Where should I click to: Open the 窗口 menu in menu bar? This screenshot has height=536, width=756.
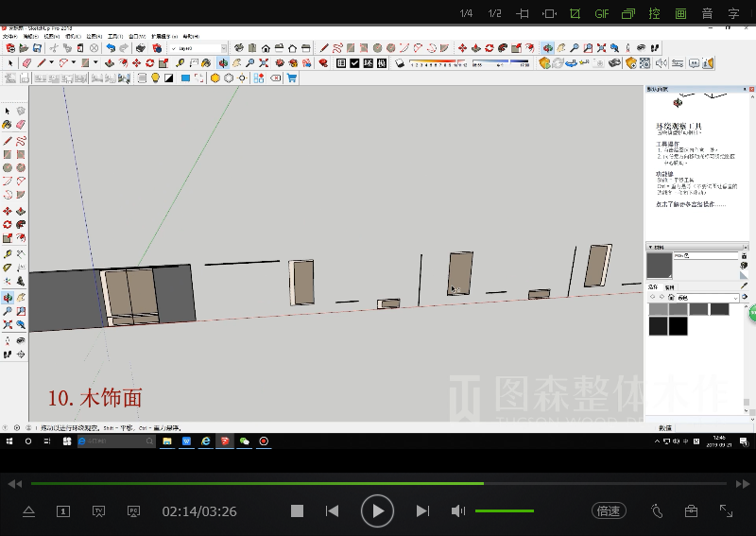[x=135, y=36]
